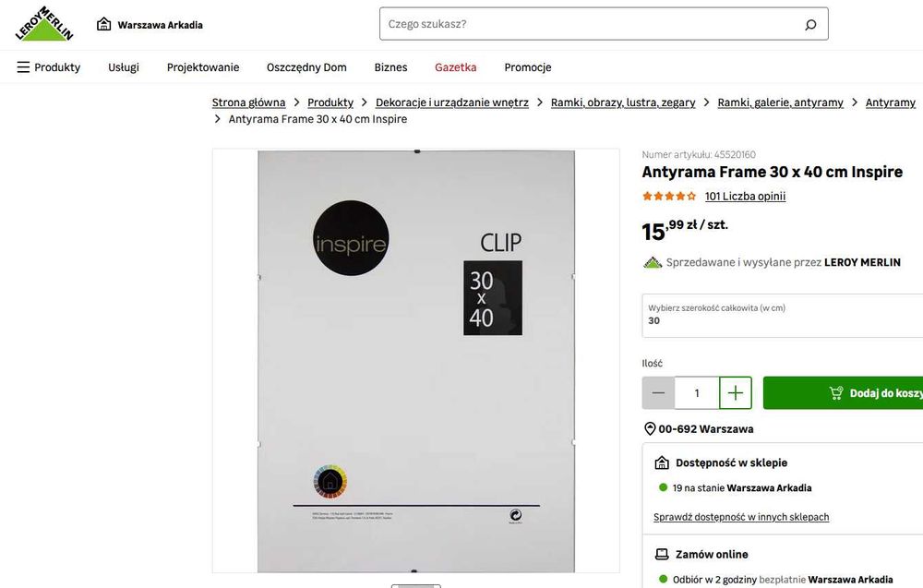Viewport: 923px width, 588px height.
Task: Click the star rating icons
Action: [x=669, y=196]
